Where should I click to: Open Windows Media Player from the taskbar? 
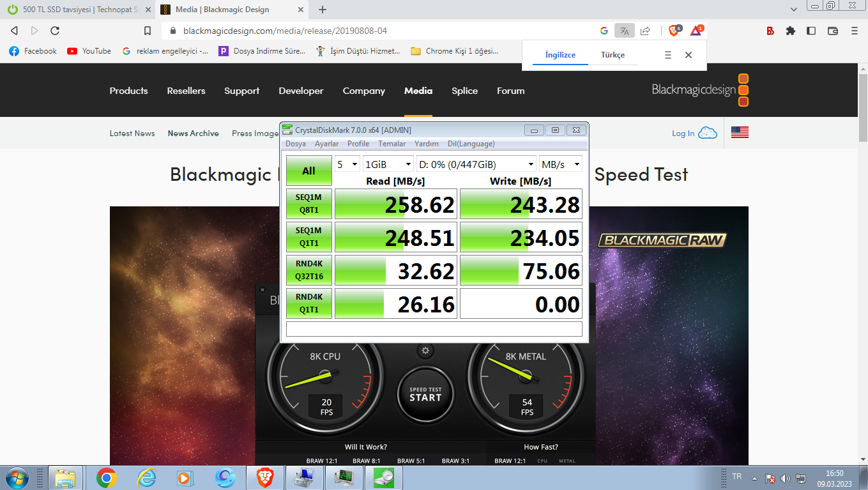185,477
